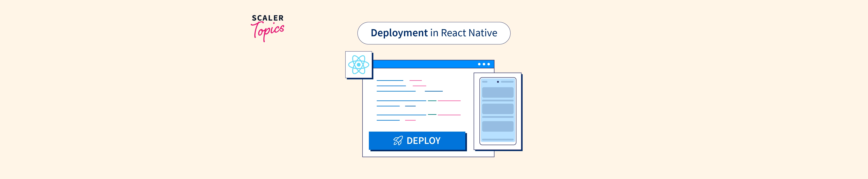Click the topmost blue code line
Image resolution: width=868 pixels, height=179 pixels.
[390, 80]
